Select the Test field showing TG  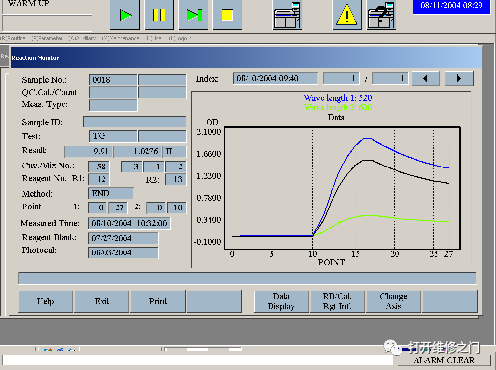[113, 136]
